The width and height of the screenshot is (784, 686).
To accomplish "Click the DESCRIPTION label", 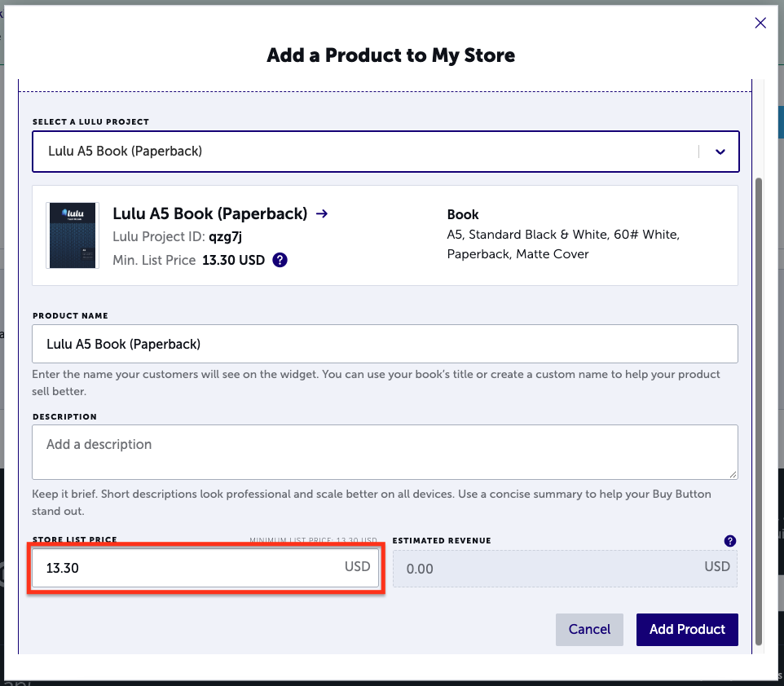I will (x=65, y=416).
